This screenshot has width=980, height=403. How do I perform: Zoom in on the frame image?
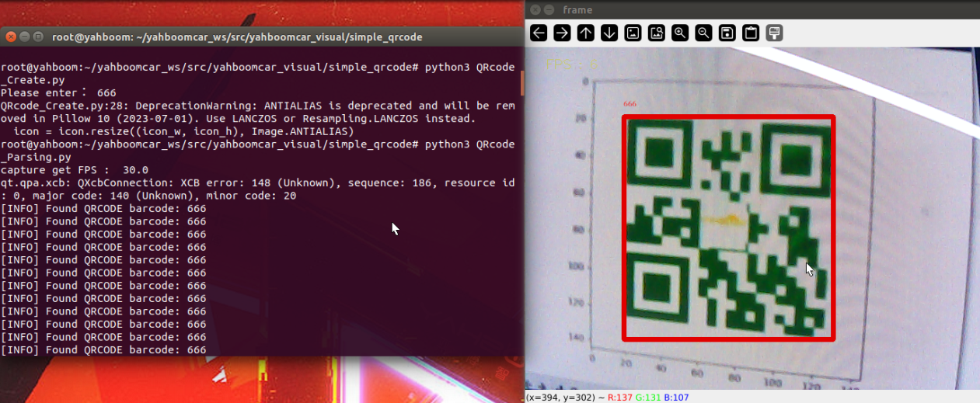tap(680, 33)
